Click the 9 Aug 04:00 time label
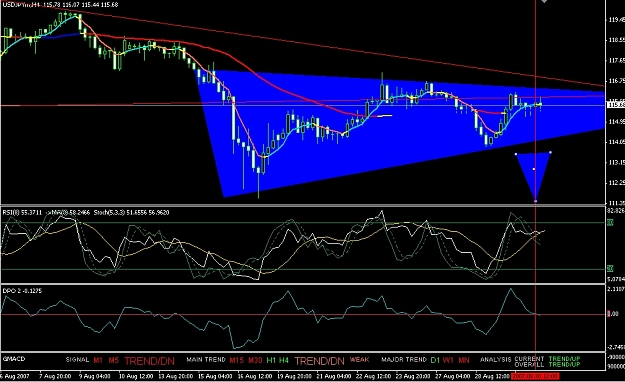The image size is (625, 382). 94,376
